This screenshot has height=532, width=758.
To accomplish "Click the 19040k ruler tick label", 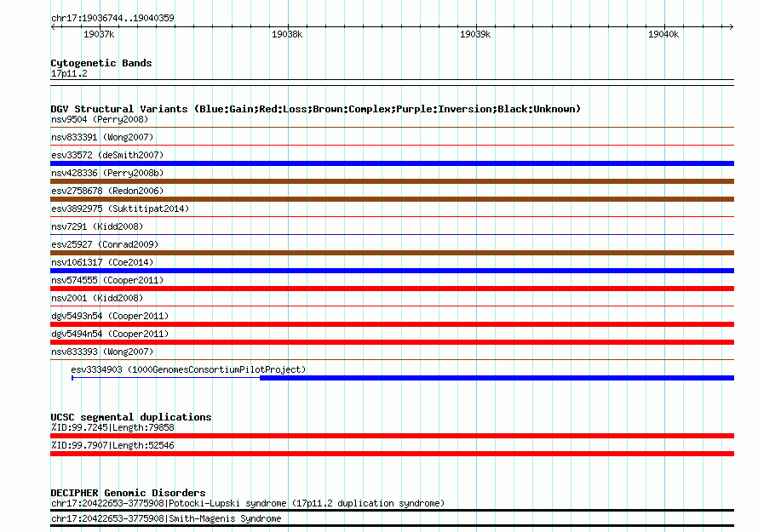I will 663,34.
